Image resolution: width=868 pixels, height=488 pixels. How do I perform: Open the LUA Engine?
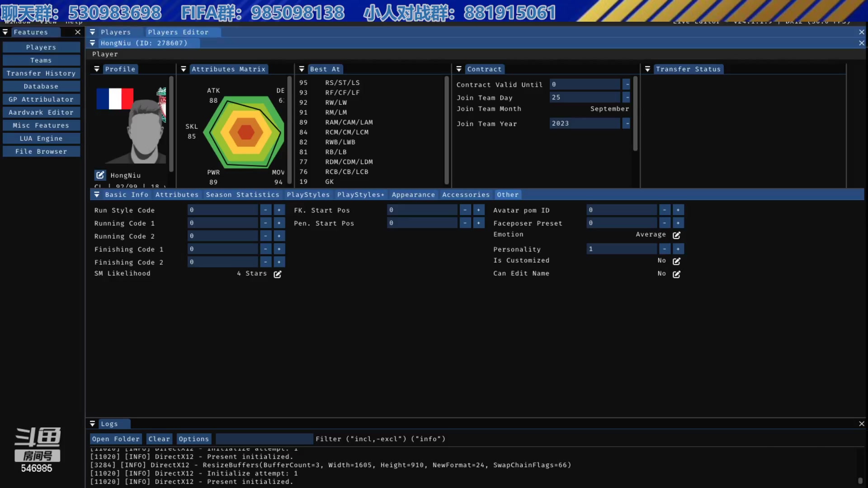point(41,138)
